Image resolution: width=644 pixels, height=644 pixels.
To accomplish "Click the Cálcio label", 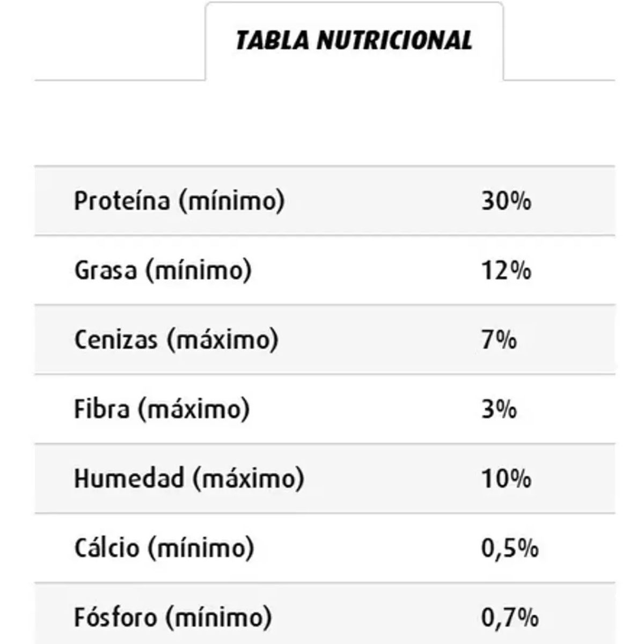I will [106, 548].
